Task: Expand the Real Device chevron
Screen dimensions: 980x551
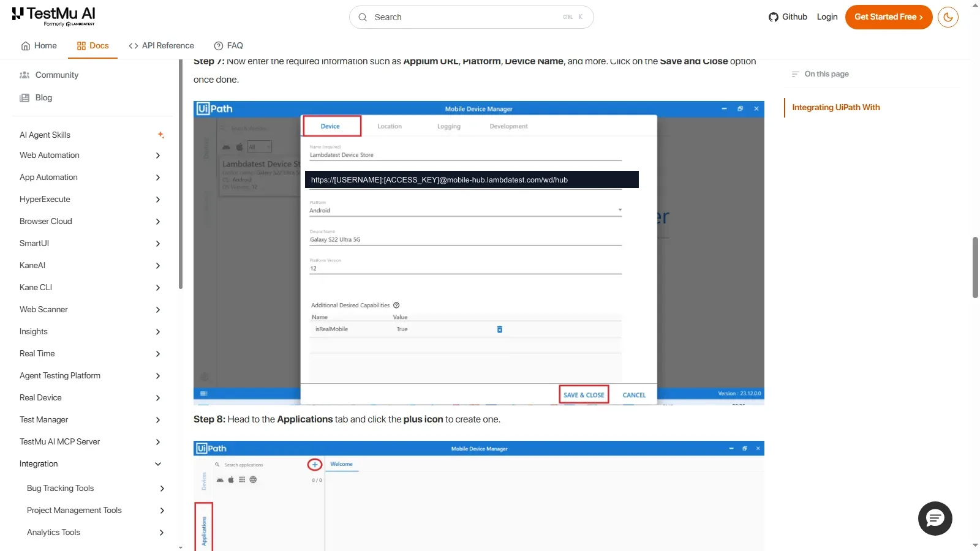Action: 158,398
